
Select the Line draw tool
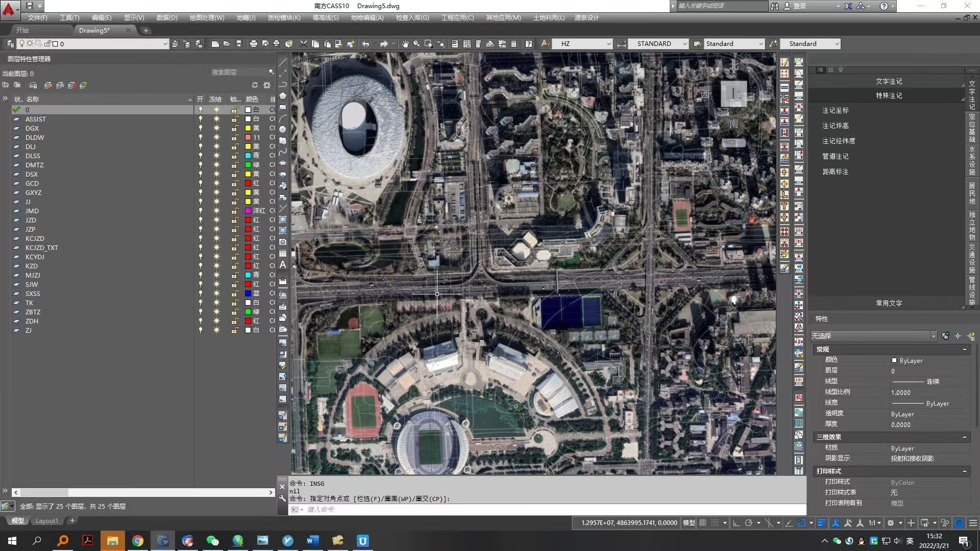283,62
